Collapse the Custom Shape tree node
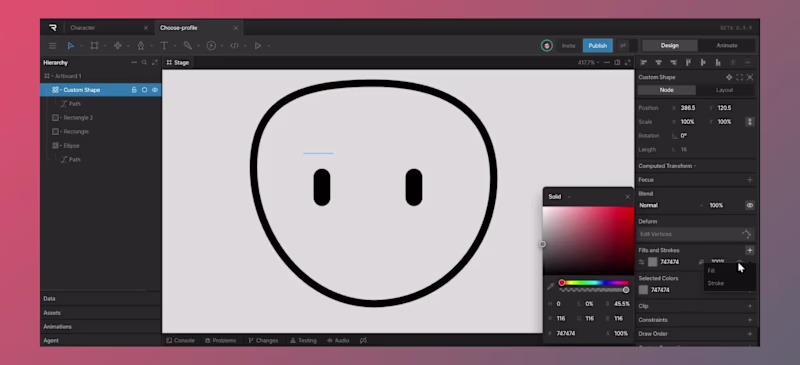 61,90
